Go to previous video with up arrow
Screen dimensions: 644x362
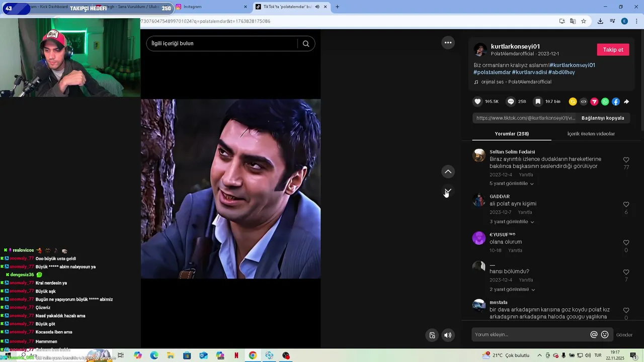point(448,172)
